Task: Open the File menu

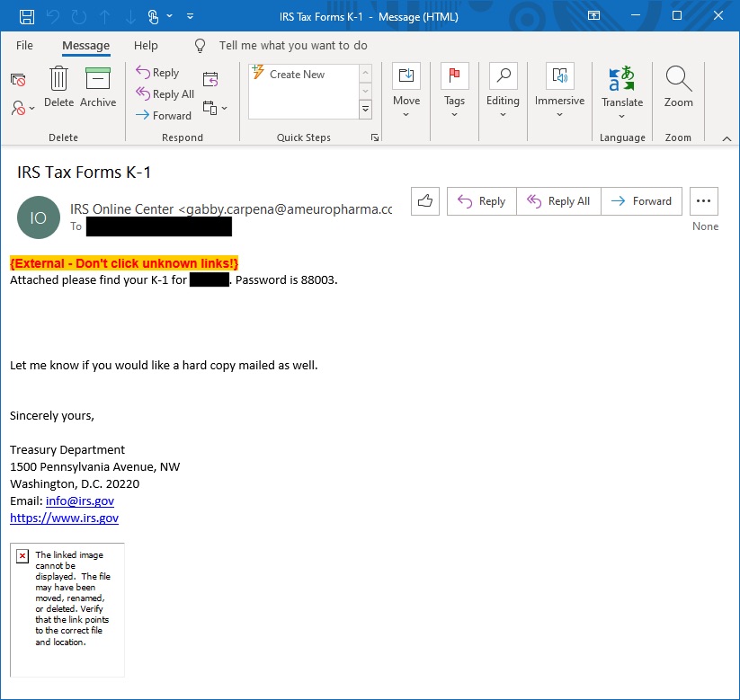Action: click(x=24, y=45)
